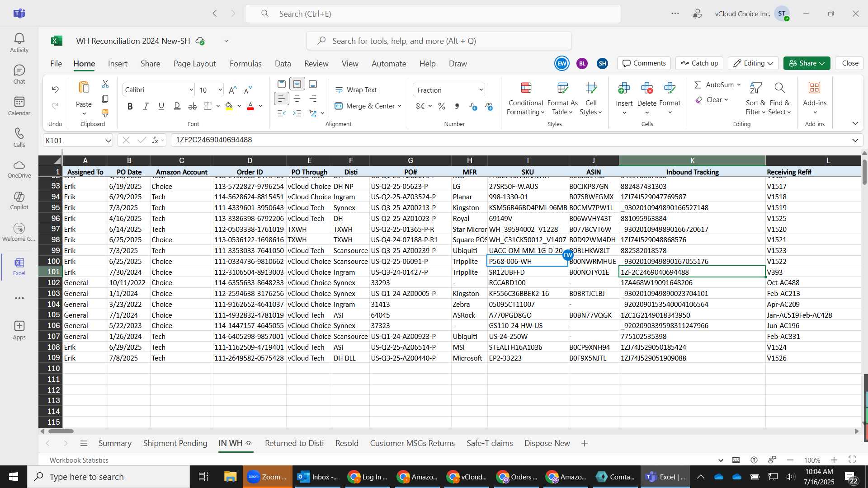Click the tools search box Alt+Q
The width and height of the screenshot is (868, 488).
point(439,41)
